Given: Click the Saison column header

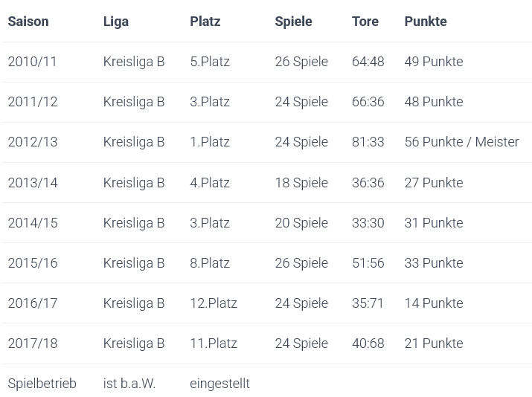Looking at the screenshot, I should pos(28,22).
